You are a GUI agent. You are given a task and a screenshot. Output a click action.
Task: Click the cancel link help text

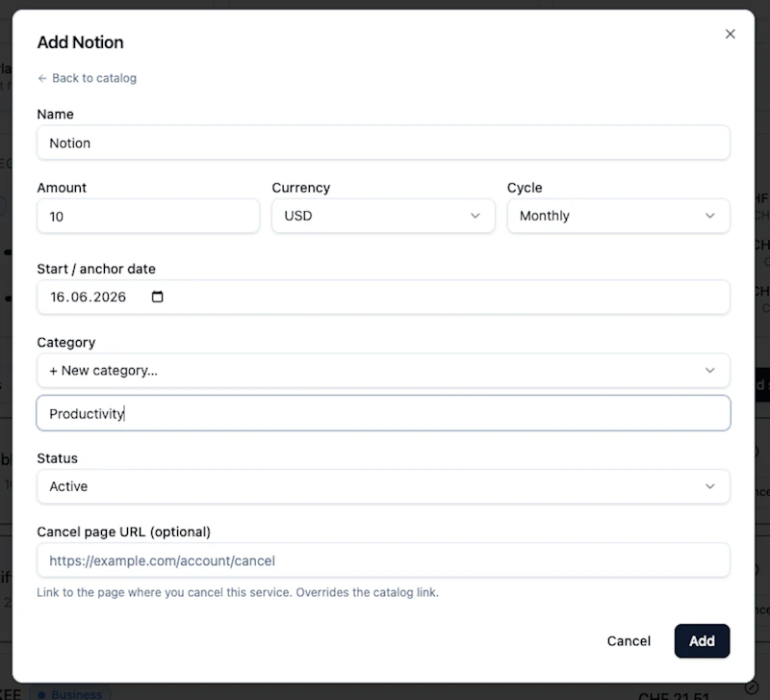coord(238,592)
